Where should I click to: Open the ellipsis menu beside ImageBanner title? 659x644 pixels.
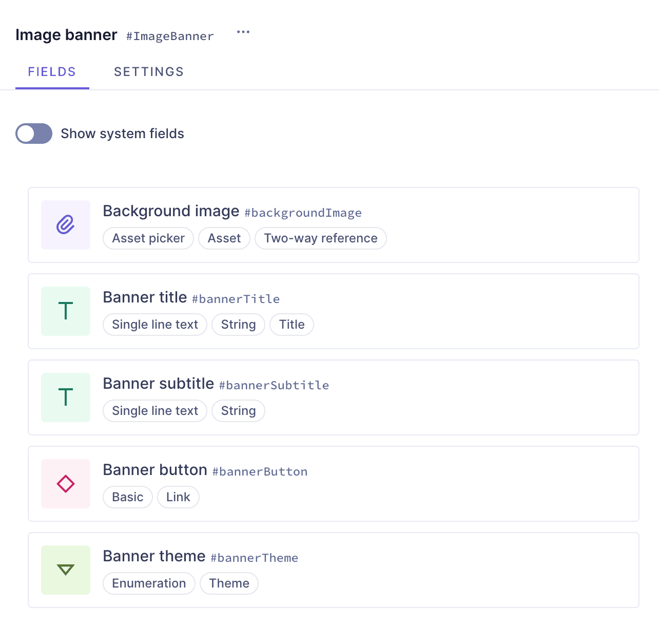pos(243,32)
